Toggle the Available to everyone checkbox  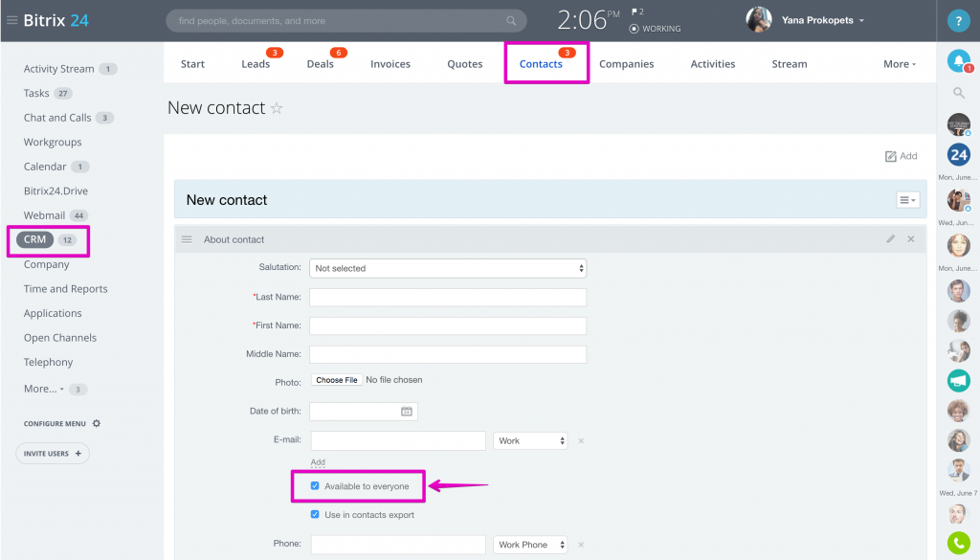pos(315,485)
